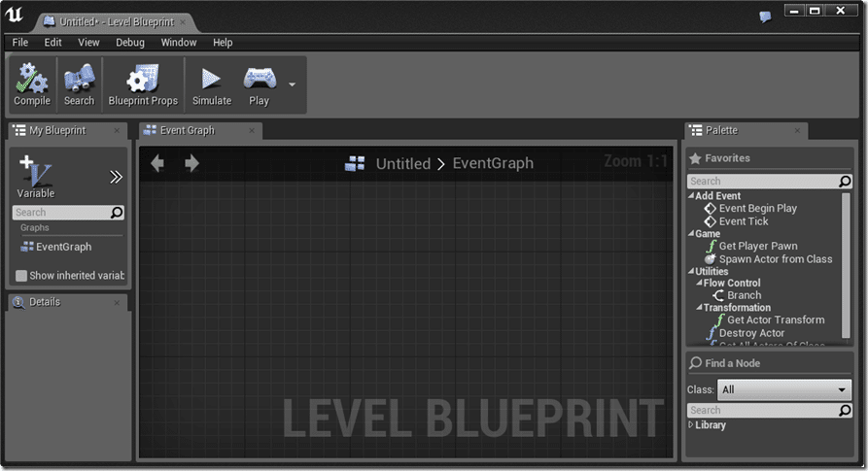Click the My Blueprint search magnifier icon
868x471 pixels.
point(117,213)
